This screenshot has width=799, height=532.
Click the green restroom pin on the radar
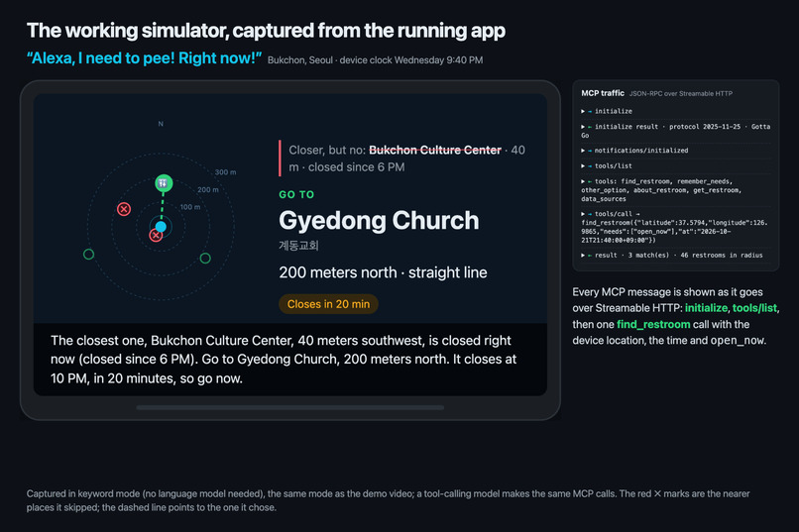[x=164, y=183]
